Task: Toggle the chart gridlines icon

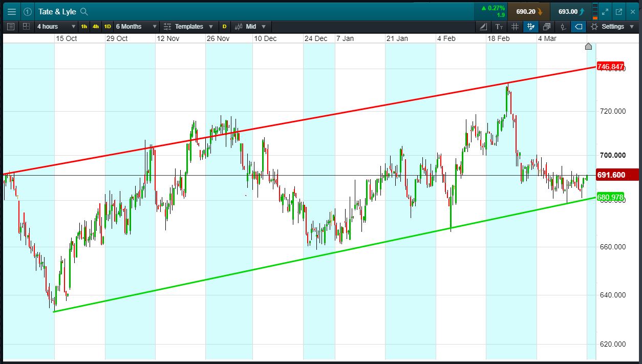Action: (x=515, y=27)
